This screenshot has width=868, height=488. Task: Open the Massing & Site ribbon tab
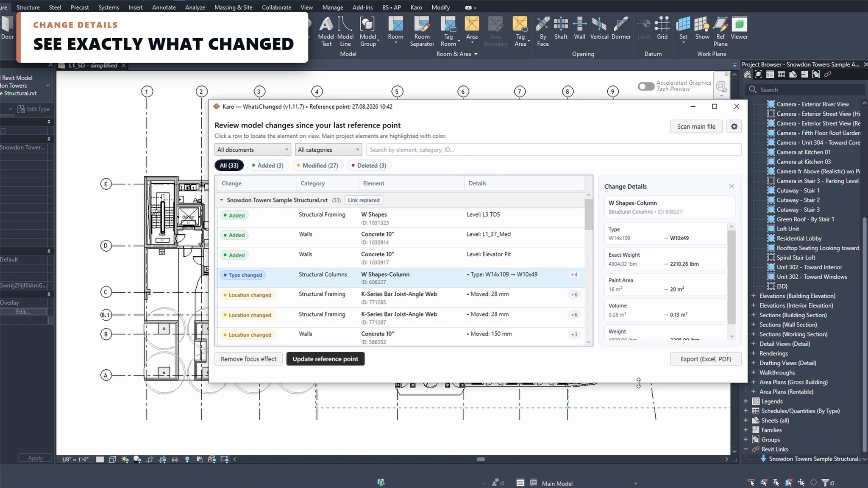(x=233, y=7)
